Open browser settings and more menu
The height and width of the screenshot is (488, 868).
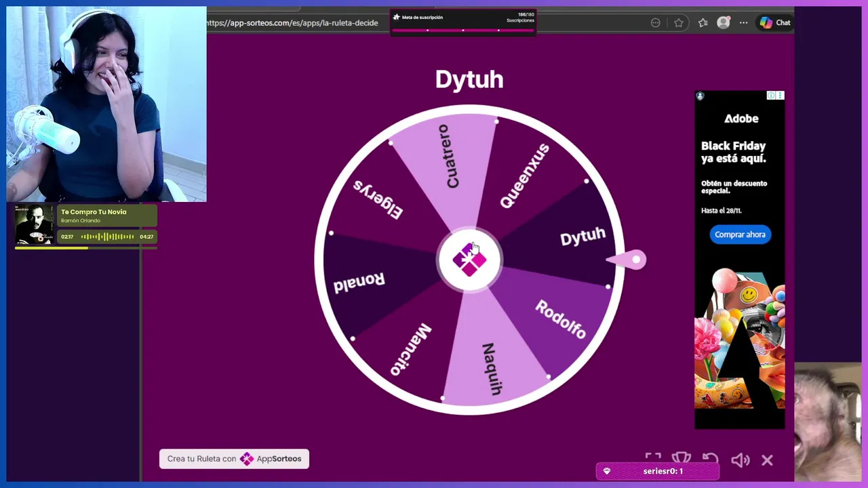coord(744,22)
